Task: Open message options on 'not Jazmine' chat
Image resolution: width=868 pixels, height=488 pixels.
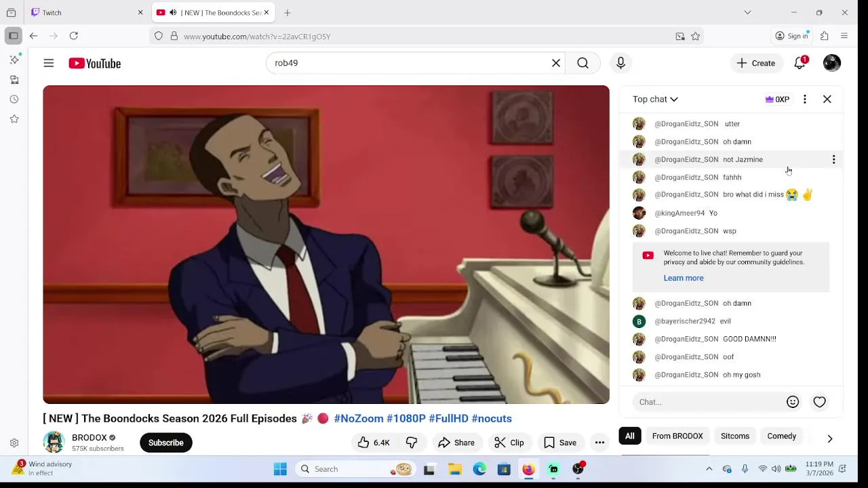Action: tap(833, 159)
